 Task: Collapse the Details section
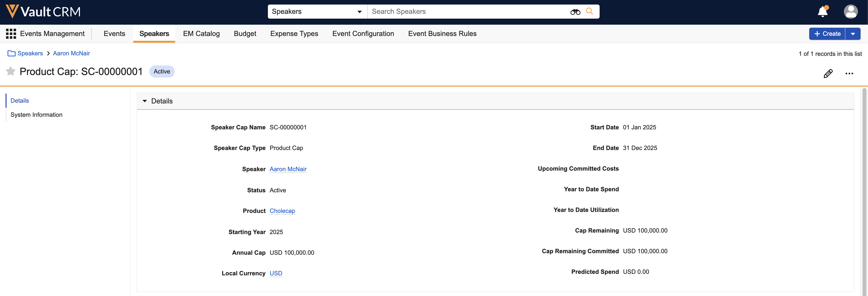tap(145, 101)
